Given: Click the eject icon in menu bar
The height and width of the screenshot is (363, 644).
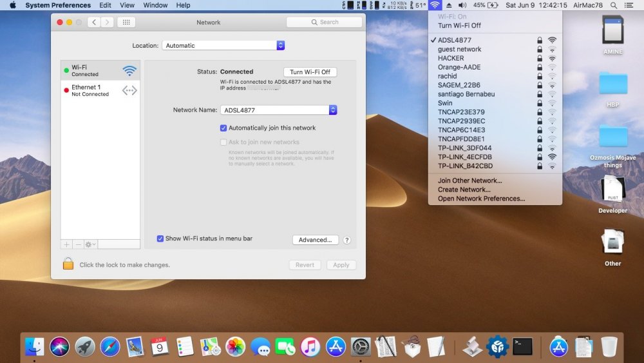Looking at the screenshot, I should [x=449, y=5].
